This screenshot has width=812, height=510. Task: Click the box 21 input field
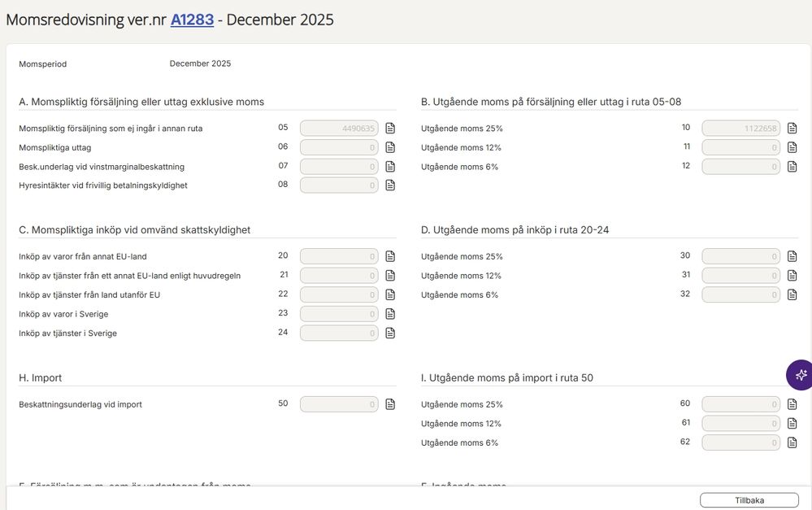pyautogui.click(x=339, y=275)
